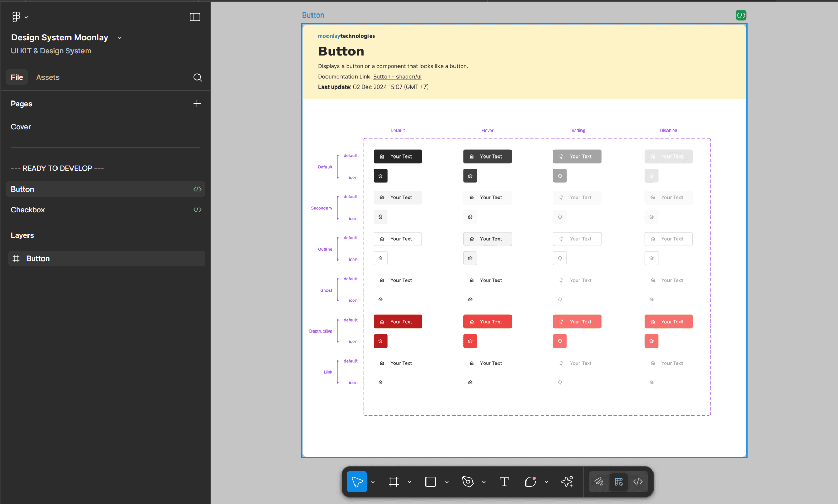Select the Comment tool
Screen dimensions: 838x504
(x=531, y=482)
